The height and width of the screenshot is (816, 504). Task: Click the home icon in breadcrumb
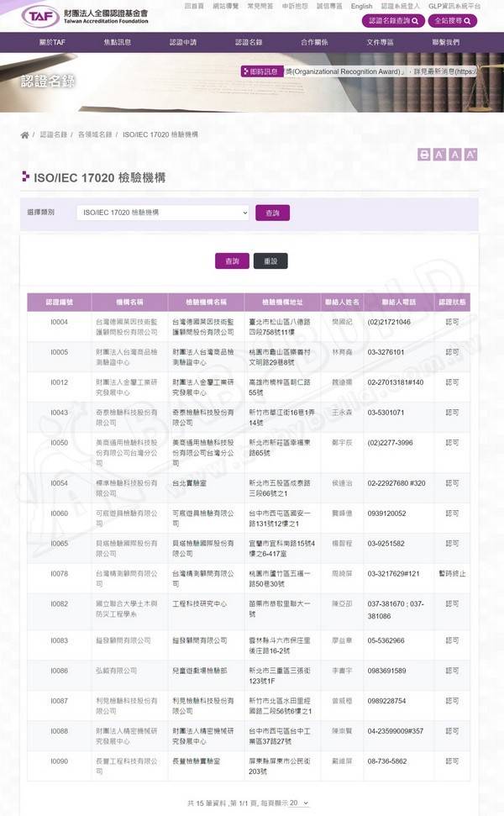[x=25, y=134]
